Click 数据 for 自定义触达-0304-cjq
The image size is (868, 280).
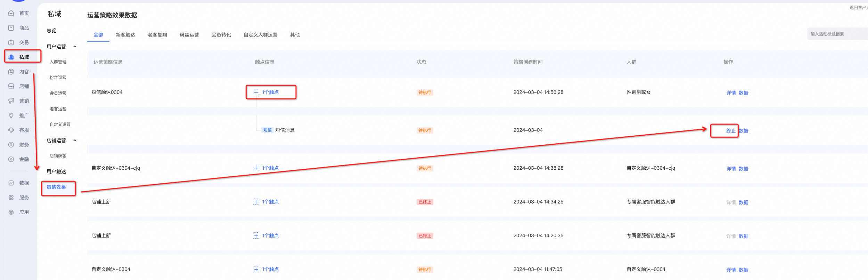coord(744,169)
